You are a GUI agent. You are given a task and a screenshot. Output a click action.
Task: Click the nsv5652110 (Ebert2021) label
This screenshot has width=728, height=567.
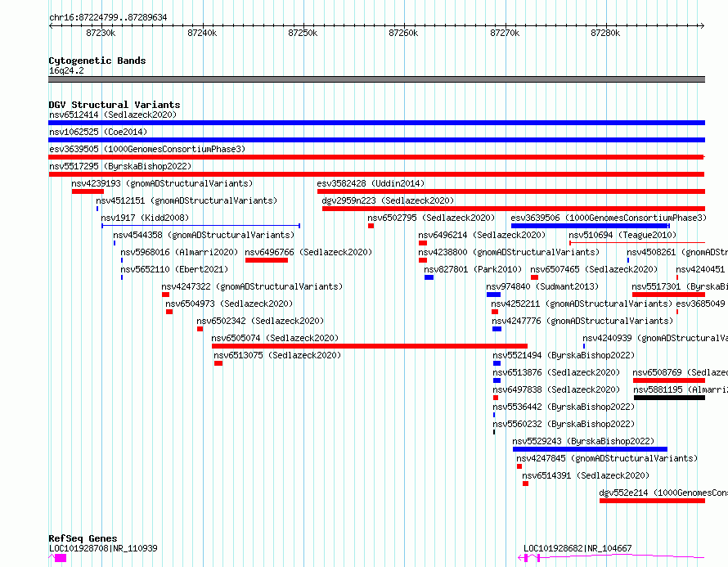pyautogui.click(x=174, y=269)
